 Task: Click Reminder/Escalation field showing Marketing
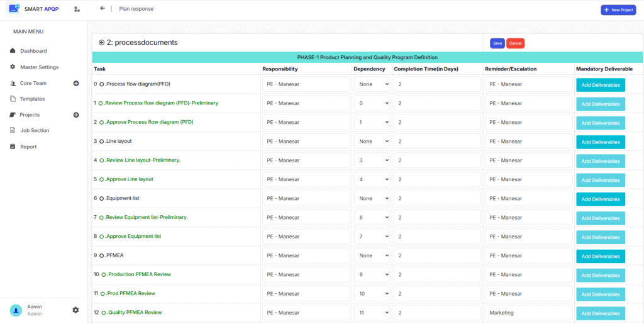tap(528, 313)
